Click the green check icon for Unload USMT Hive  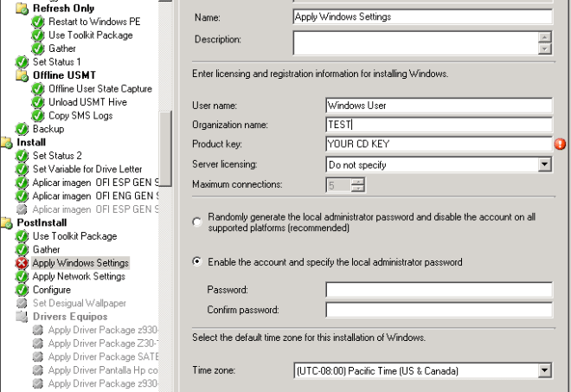38,102
